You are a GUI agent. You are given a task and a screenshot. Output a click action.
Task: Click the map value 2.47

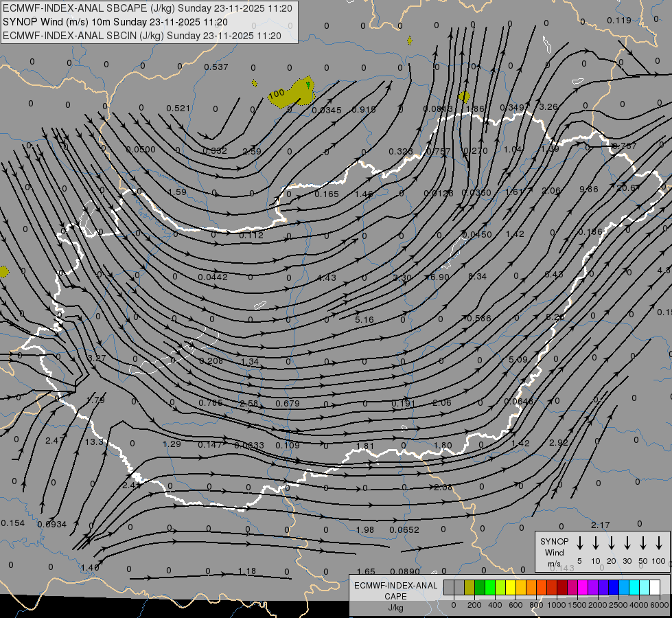(x=54, y=440)
